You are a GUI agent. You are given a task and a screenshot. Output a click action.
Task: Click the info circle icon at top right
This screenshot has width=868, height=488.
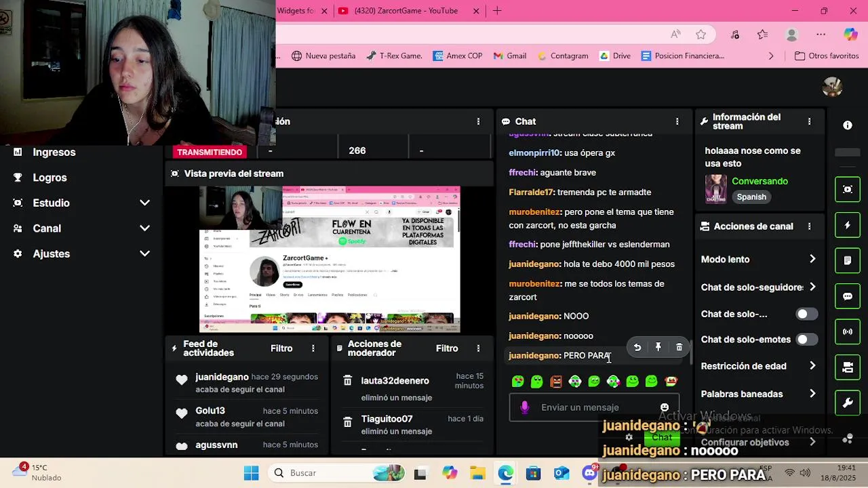tap(848, 125)
